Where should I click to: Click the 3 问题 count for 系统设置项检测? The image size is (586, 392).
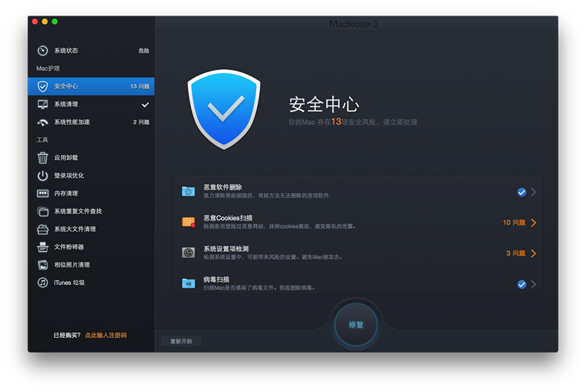pyautogui.click(x=516, y=253)
